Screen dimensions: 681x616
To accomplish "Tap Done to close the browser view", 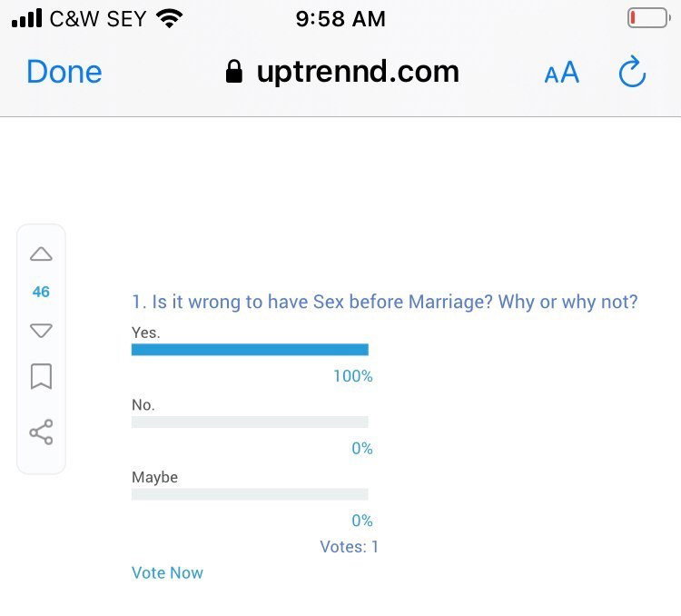I will pos(64,72).
